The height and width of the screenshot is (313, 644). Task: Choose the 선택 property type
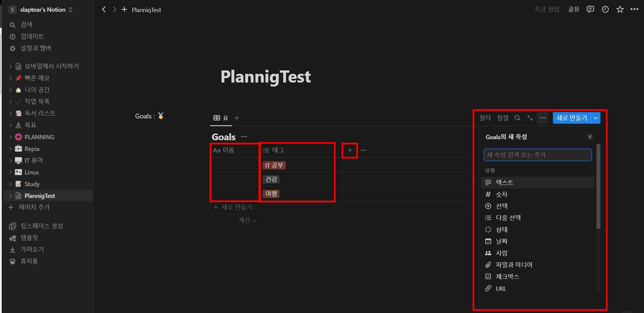point(502,206)
